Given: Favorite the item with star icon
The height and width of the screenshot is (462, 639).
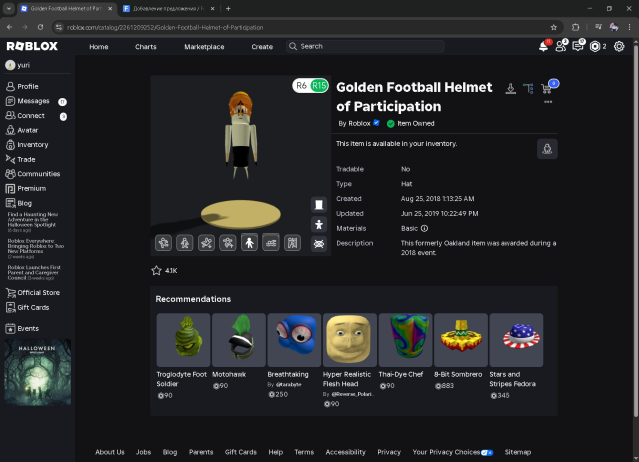Looking at the screenshot, I should (156, 270).
